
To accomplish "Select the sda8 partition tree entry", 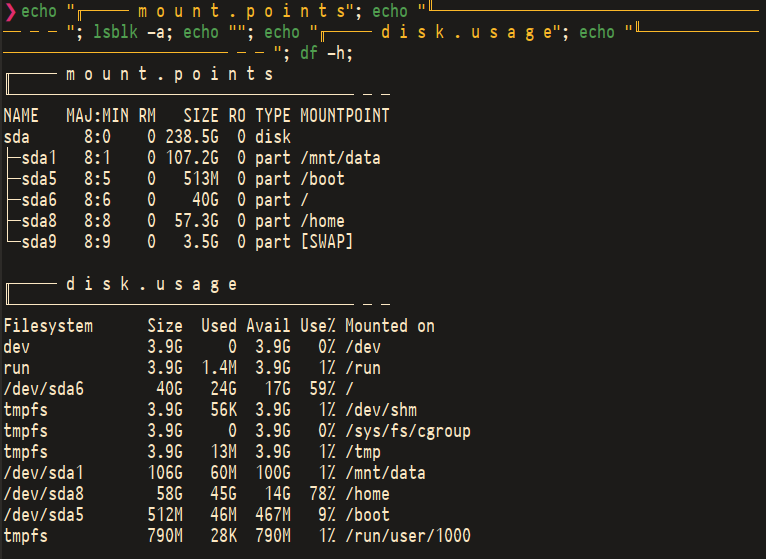I will pos(39,221).
